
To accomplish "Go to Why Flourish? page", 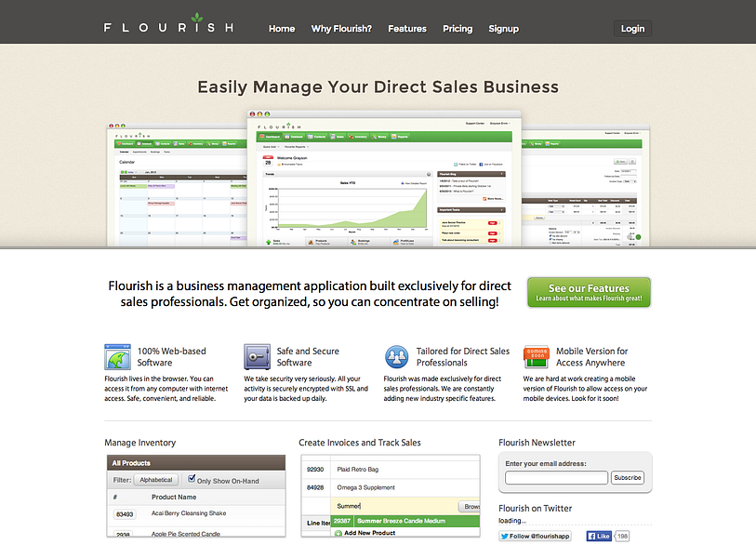I will tap(341, 29).
